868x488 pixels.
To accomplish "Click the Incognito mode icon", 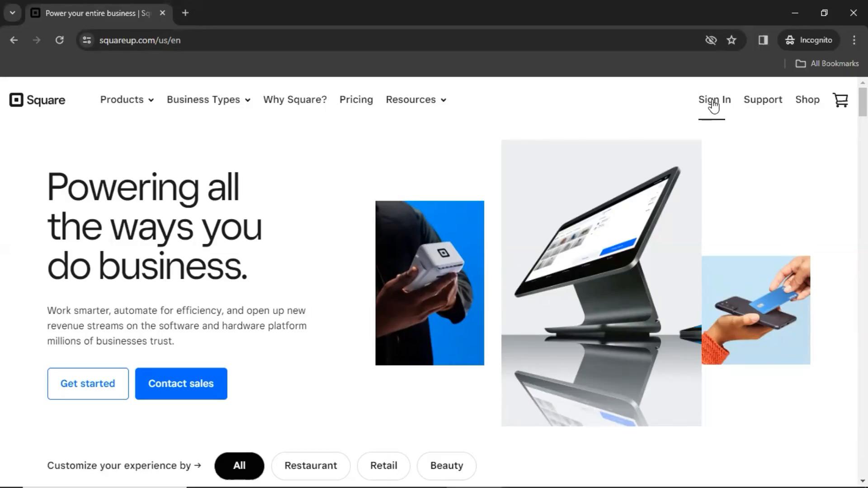I will pyautogui.click(x=789, y=40).
